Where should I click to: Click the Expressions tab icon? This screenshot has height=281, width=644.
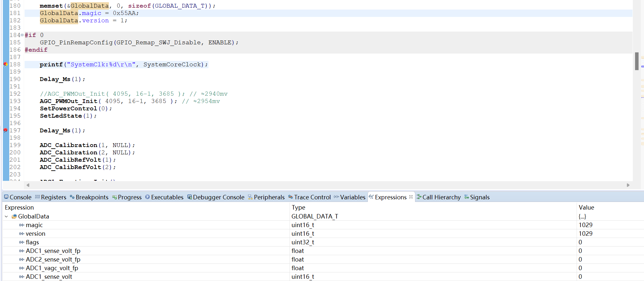(x=371, y=197)
